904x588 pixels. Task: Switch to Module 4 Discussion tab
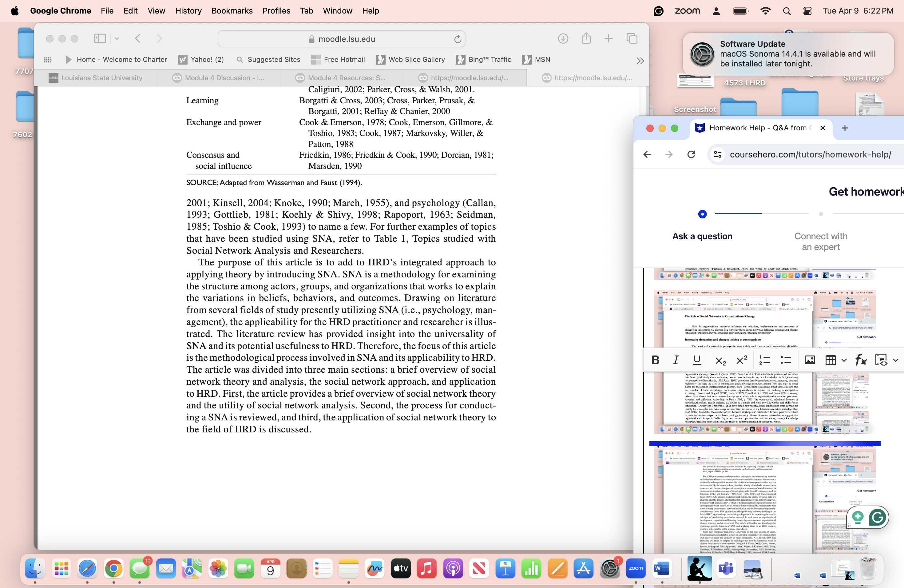click(218, 77)
